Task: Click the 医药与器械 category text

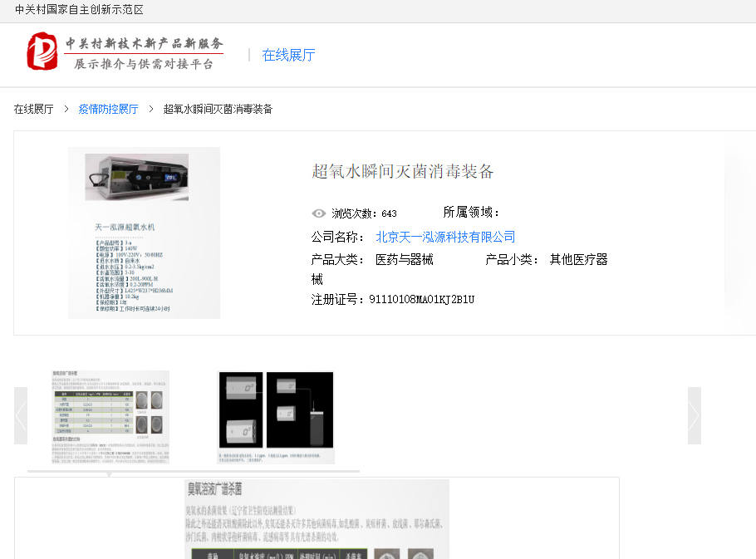Action: 405,260
